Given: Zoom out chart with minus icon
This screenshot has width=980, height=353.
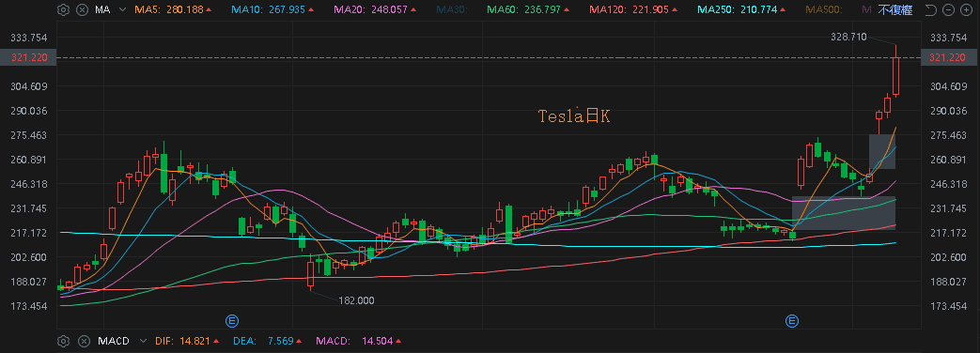Looking at the screenshot, I should coord(949,9).
